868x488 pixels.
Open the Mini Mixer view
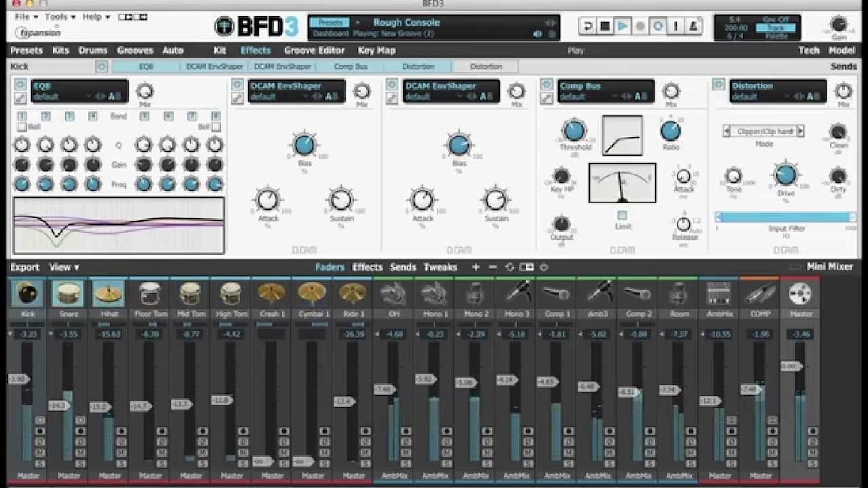click(x=830, y=267)
